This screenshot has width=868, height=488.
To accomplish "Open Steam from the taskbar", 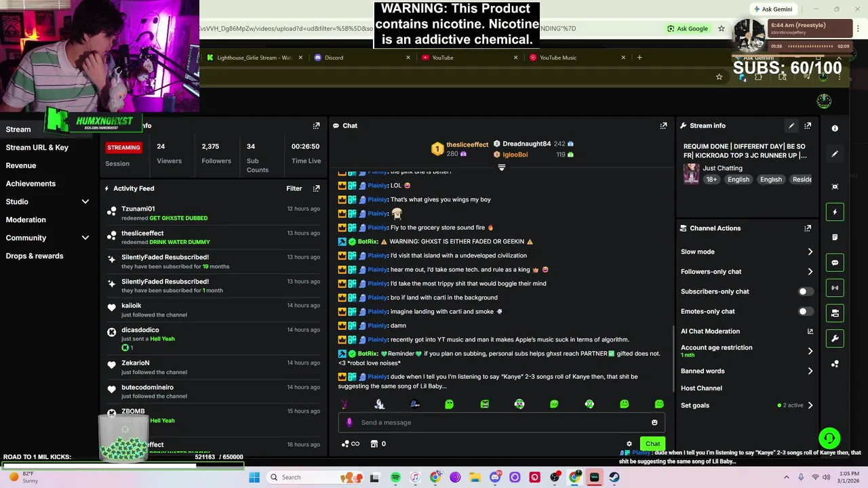I will (x=614, y=477).
